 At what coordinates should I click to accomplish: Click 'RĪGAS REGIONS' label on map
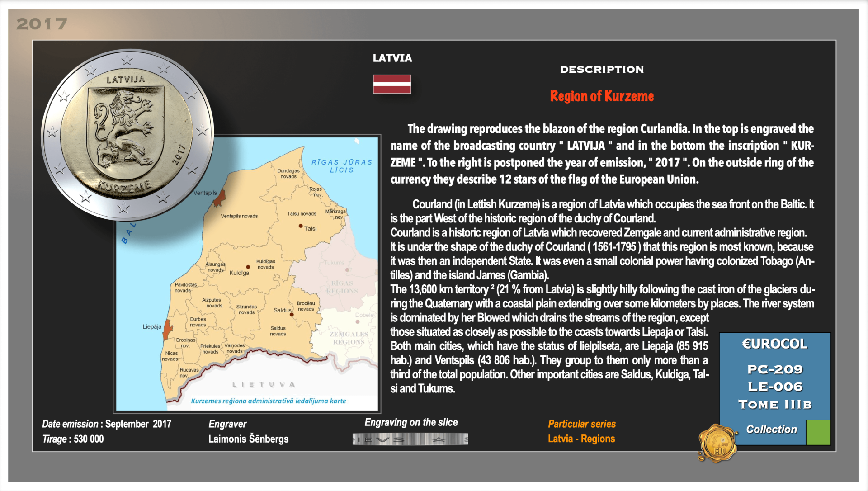[x=342, y=287]
